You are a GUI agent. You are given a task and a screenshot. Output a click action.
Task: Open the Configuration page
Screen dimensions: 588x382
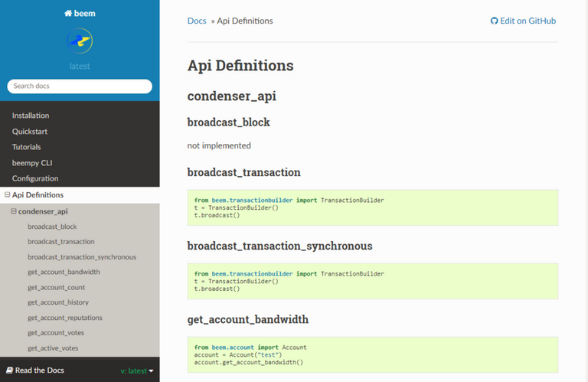(x=35, y=178)
